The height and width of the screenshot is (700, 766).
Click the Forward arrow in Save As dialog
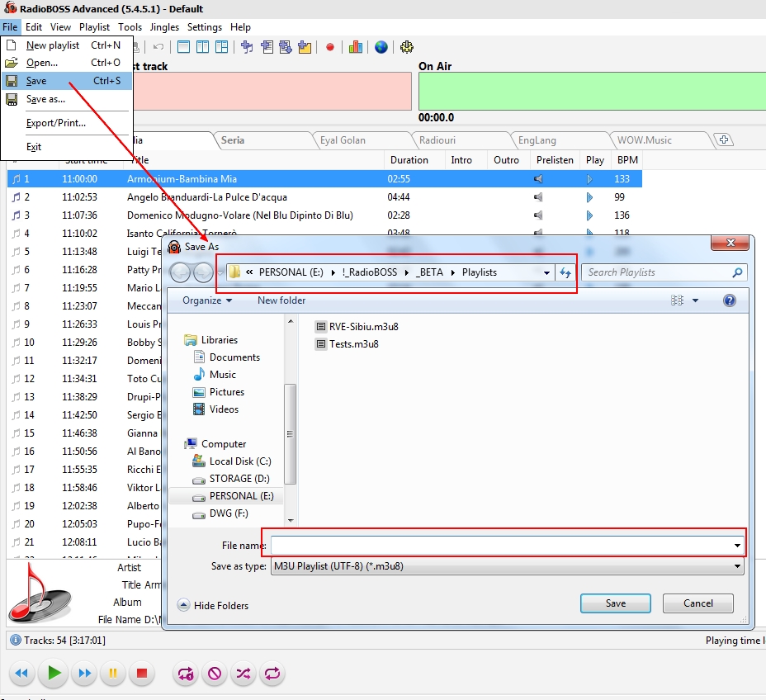tap(203, 272)
